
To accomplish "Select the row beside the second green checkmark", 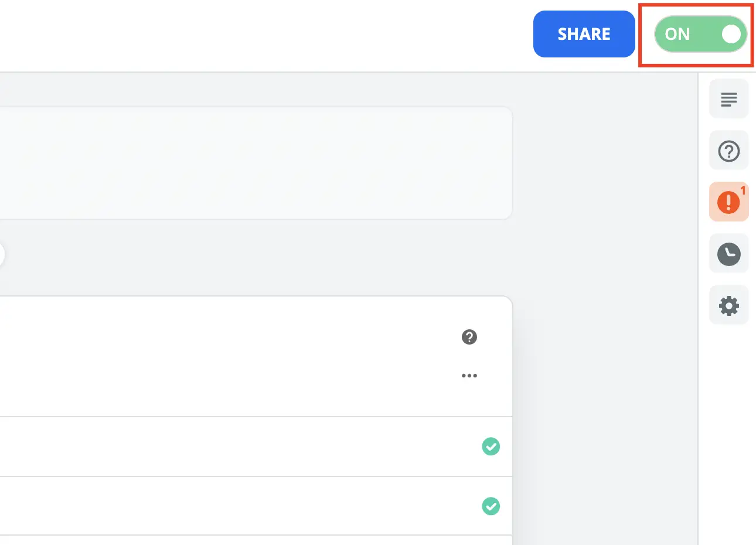I will tap(234, 506).
